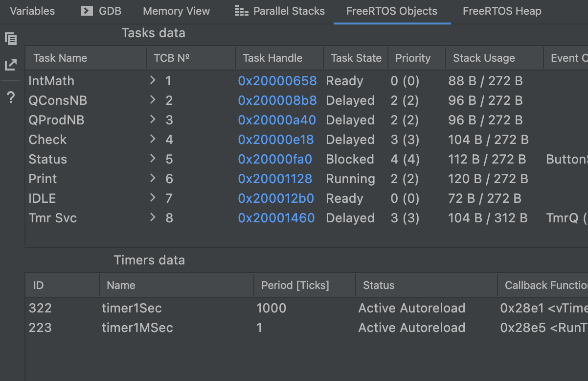The image size is (588, 381).
Task: Sort timers by Period [Ticks] header
Action: (295, 285)
